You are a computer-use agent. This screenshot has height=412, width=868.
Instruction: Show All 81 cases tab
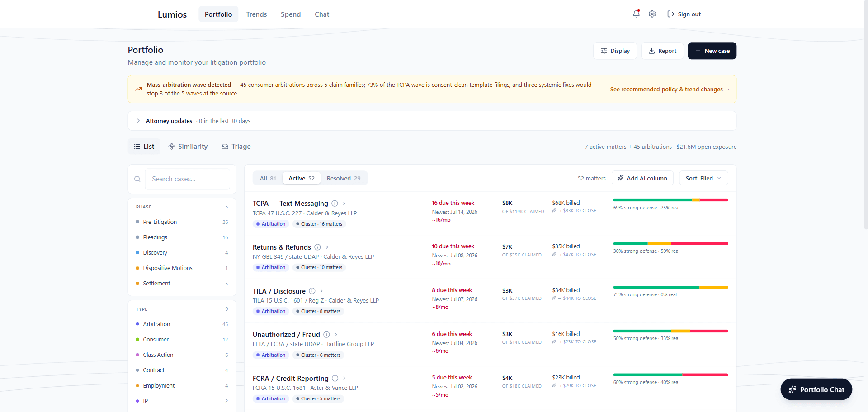click(x=268, y=178)
